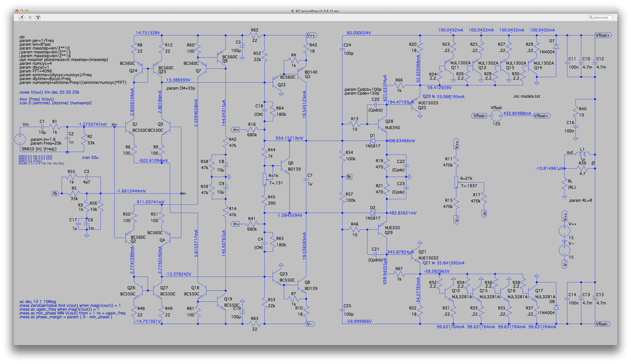Screen dimensions: 631x364
Task: Select the lower 15V V-- supply source symbol
Action: pyautogui.click(x=564, y=251)
